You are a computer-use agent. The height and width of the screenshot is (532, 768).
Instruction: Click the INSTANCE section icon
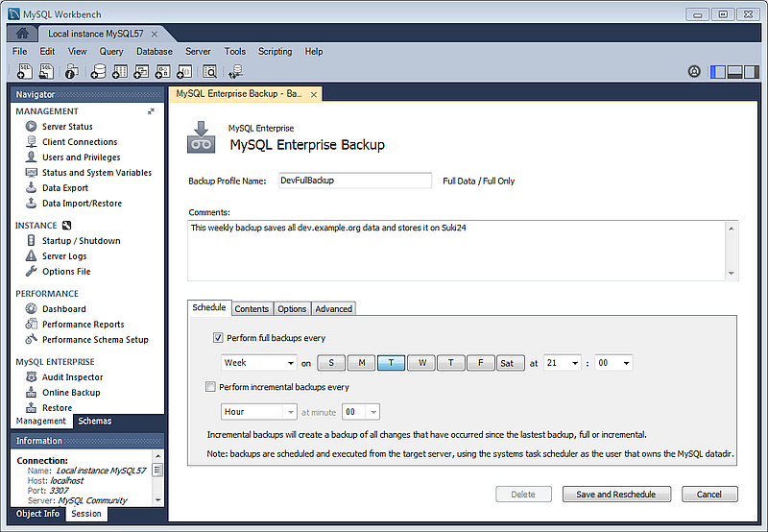(66, 226)
